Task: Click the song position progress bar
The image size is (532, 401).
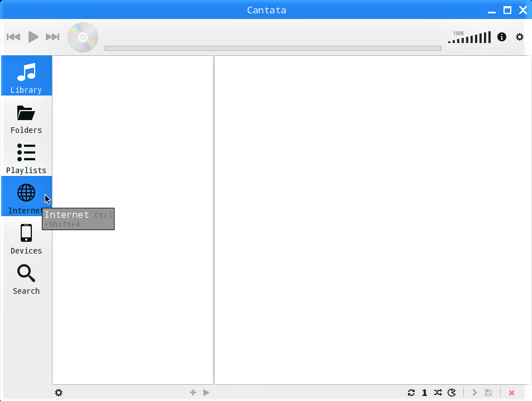Action: [273, 48]
